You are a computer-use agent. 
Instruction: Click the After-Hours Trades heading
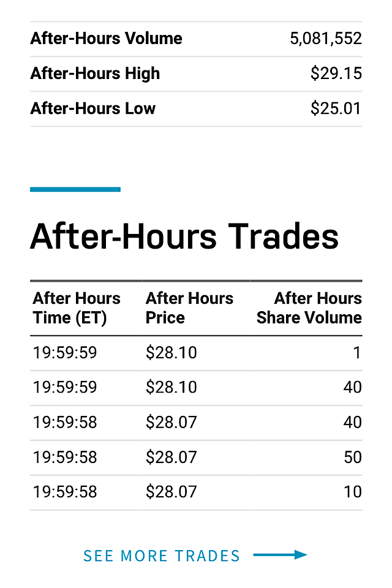coord(184,236)
